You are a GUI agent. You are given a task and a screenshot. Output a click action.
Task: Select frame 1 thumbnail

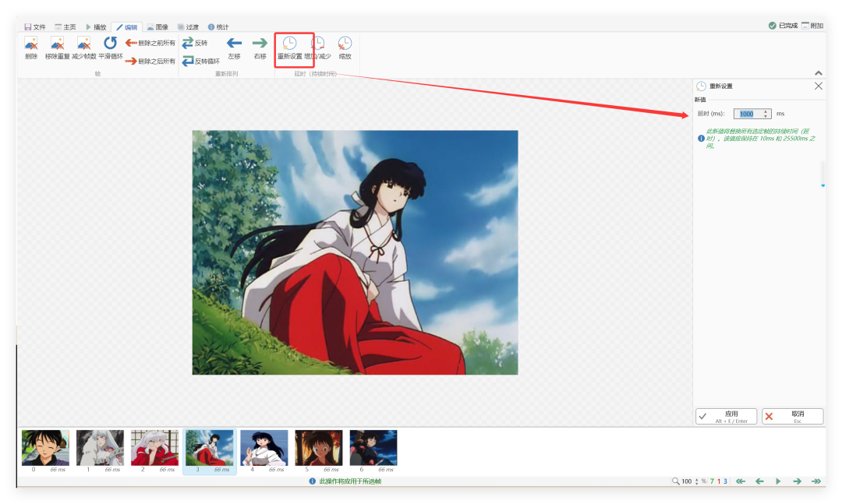pyautogui.click(x=100, y=448)
